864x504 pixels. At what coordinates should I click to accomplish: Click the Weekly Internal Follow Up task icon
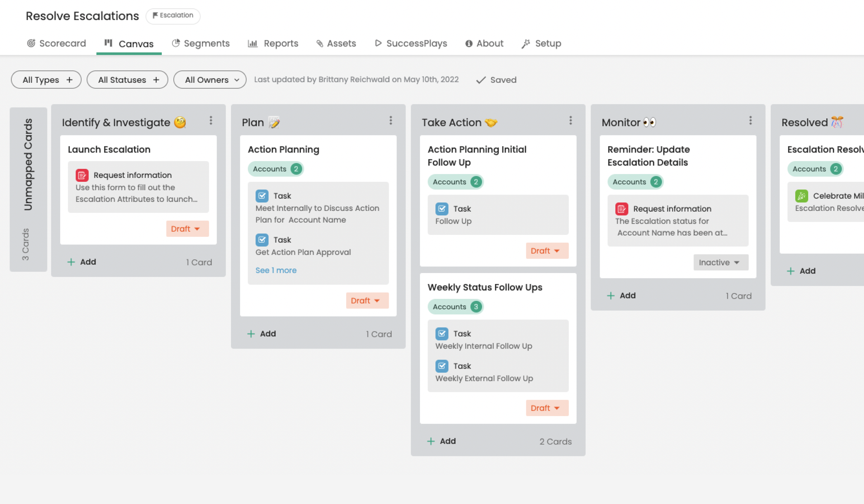click(442, 334)
